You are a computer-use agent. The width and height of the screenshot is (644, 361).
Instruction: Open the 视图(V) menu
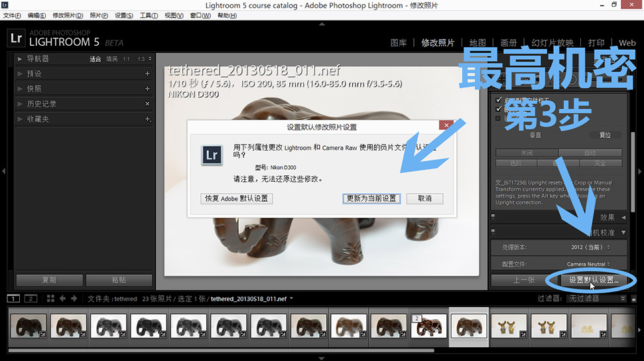[174, 16]
